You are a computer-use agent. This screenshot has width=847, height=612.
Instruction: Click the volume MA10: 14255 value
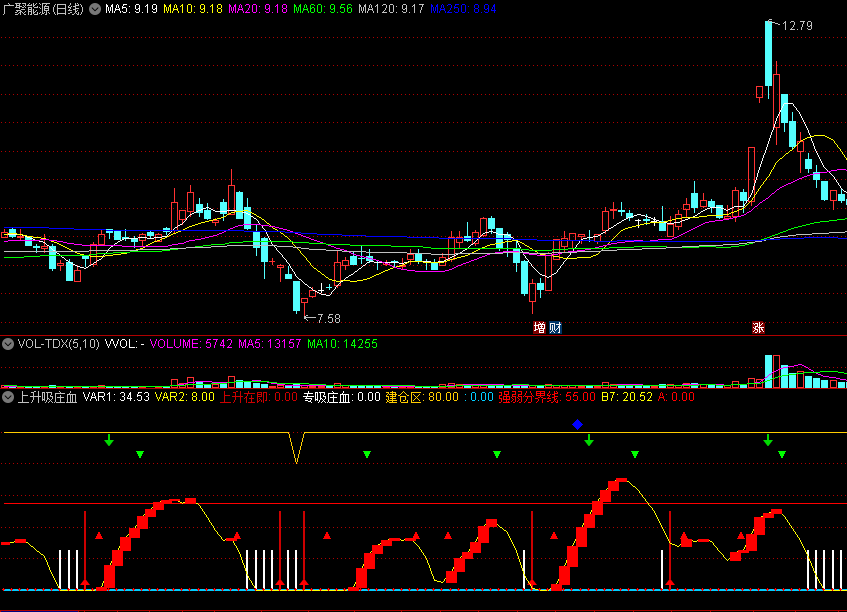(342, 344)
